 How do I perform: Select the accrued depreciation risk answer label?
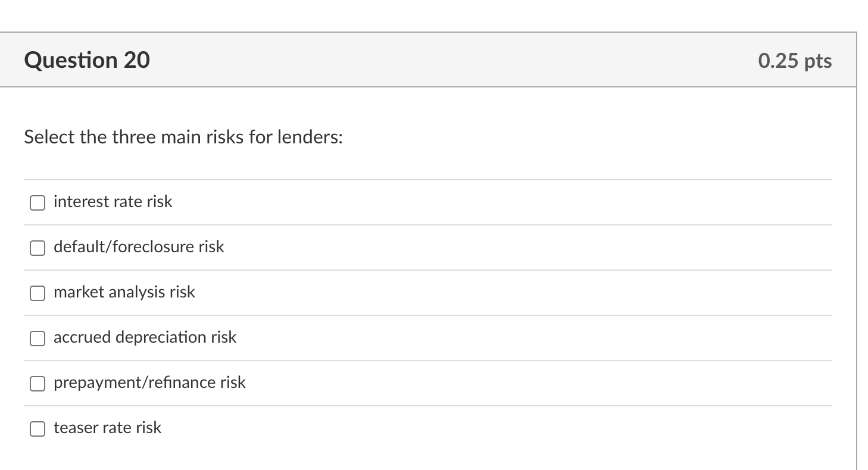145,337
